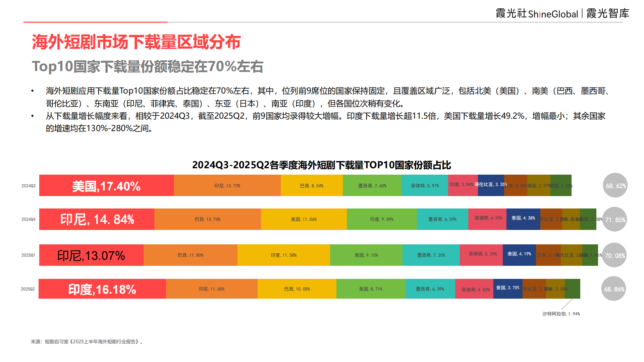Click the gray 70.08% circle badge
This screenshot has width=644, height=362.
[x=615, y=255]
